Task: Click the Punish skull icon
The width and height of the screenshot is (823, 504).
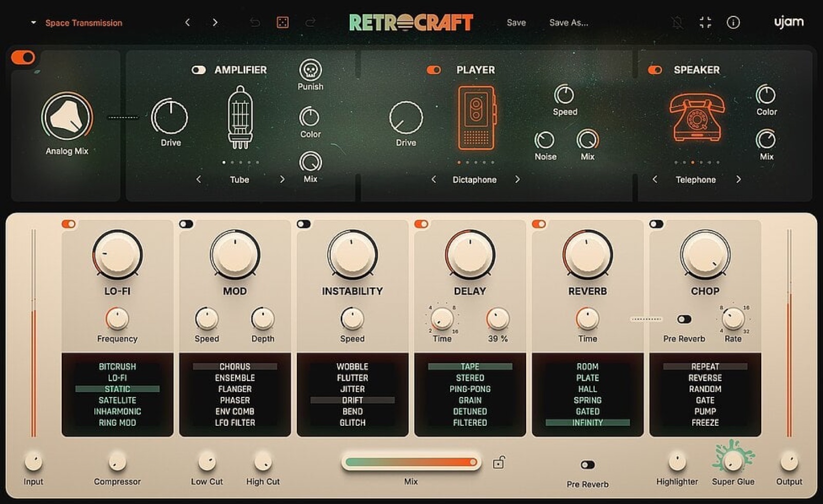Action: tap(310, 70)
